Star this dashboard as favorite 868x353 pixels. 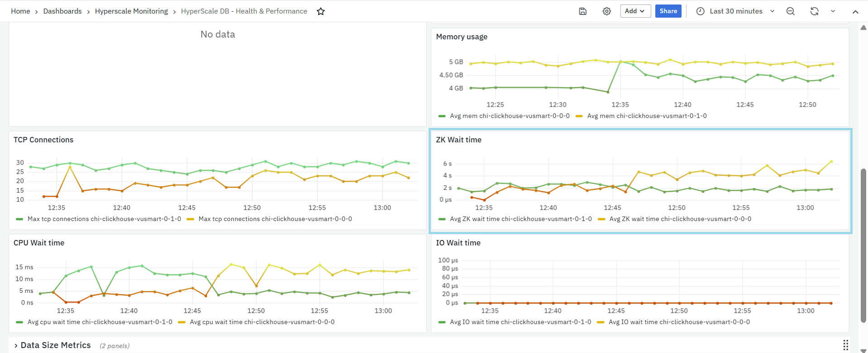click(x=320, y=11)
